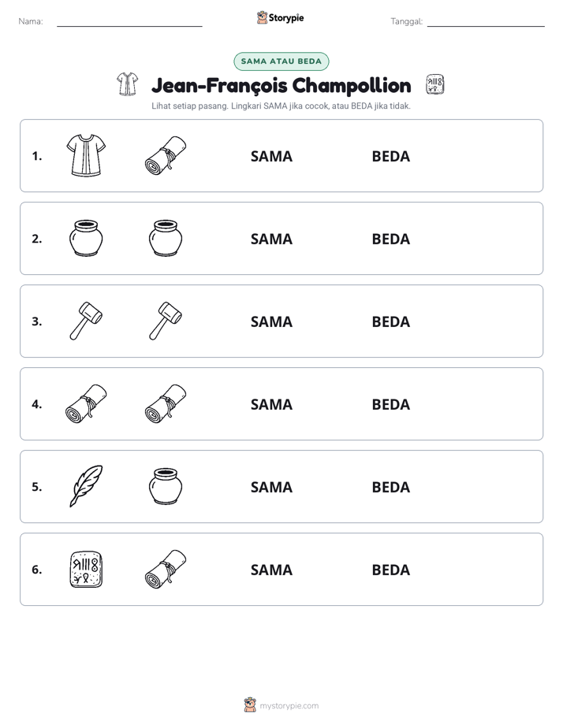The height and width of the screenshot is (728, 563).
Task: Click the shirt icon in row 1
Action: (x=86, y=155)
